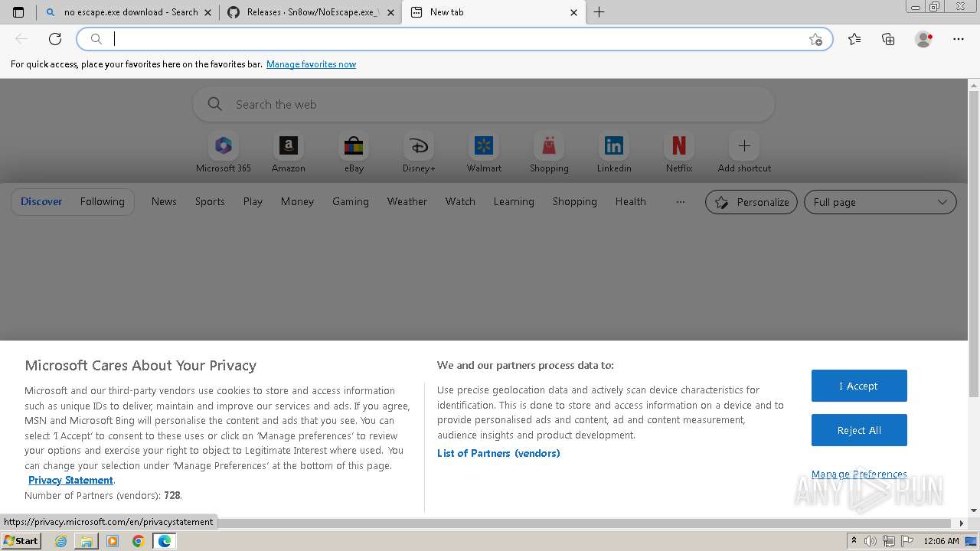Click the web search magnifier icon
Viewport: 980px width, 551px height.
click(x=215, y=104)
